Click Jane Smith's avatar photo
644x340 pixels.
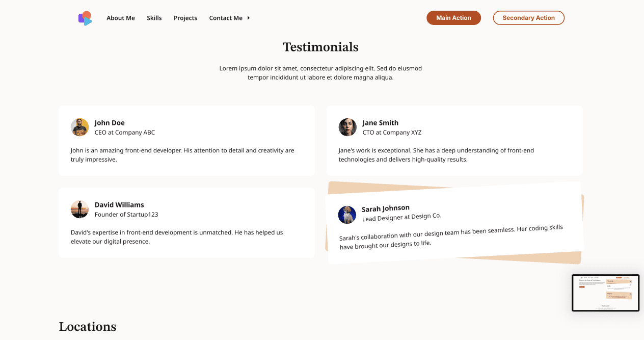click(x=347, y=127)
